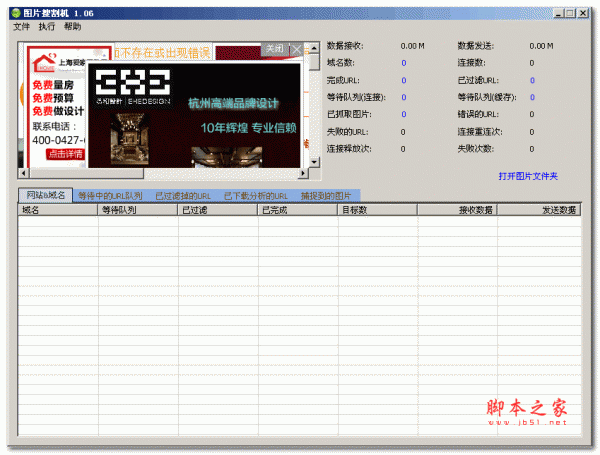Switch to the 已过滤掉的URL tab

pyautogui.click(x=183, y=196)
